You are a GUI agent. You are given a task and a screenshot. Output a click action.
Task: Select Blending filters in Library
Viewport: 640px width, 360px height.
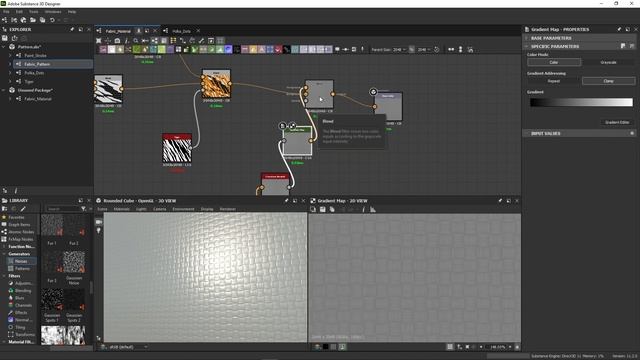23,291
